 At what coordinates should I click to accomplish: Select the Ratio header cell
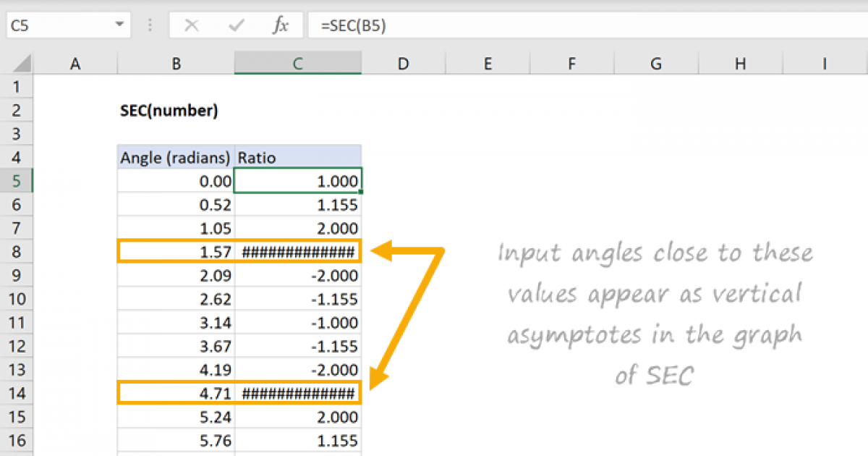click(297, 157)
